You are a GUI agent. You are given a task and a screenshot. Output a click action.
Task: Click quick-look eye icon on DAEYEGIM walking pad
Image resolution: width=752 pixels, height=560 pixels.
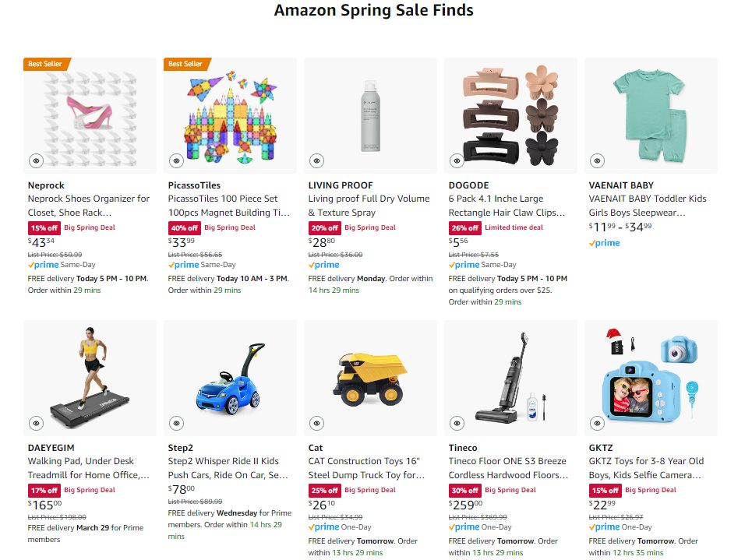point(37,423)
